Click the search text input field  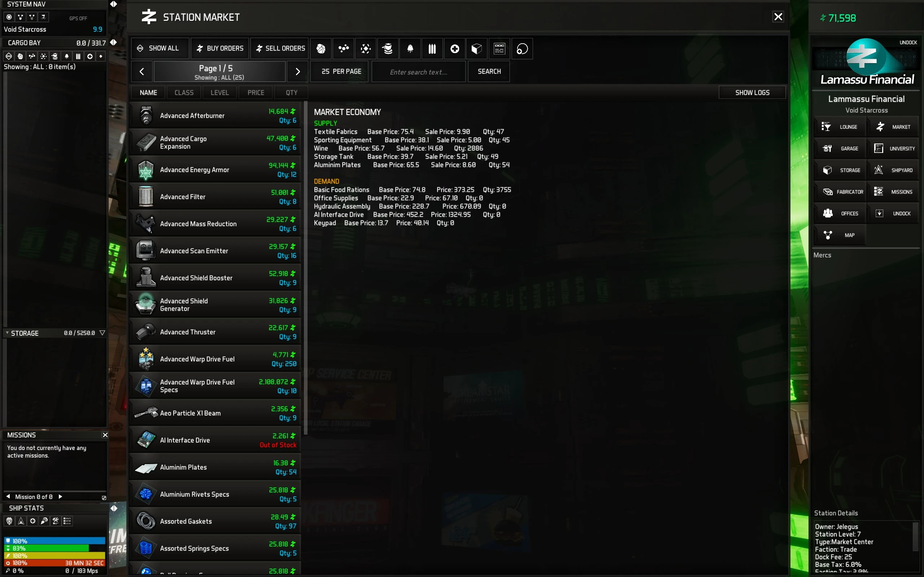coord(418,72)
